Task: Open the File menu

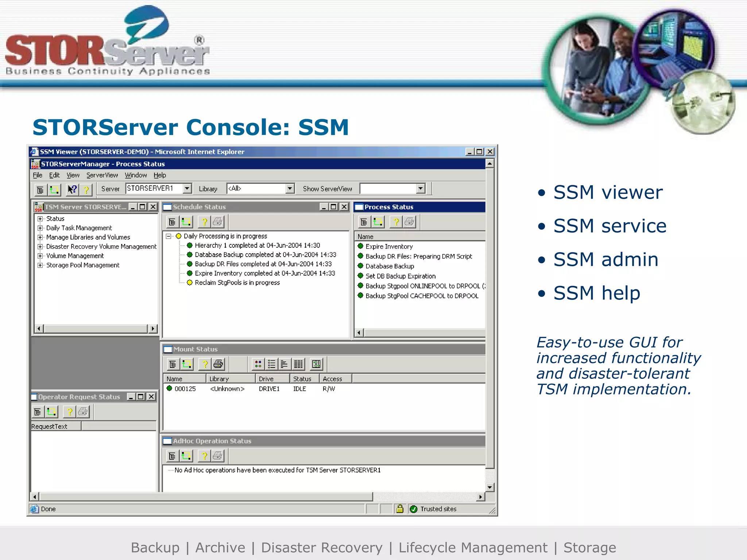Action: pos(38,175)
